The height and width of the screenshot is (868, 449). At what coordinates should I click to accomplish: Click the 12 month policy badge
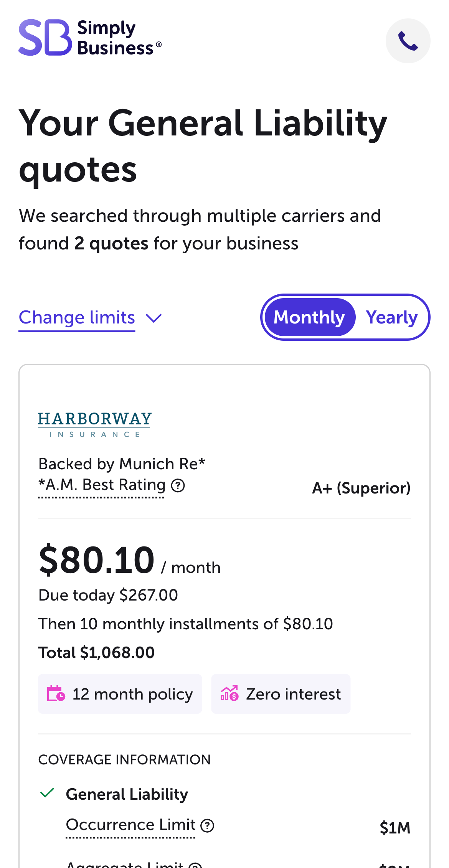coord(120,694)
